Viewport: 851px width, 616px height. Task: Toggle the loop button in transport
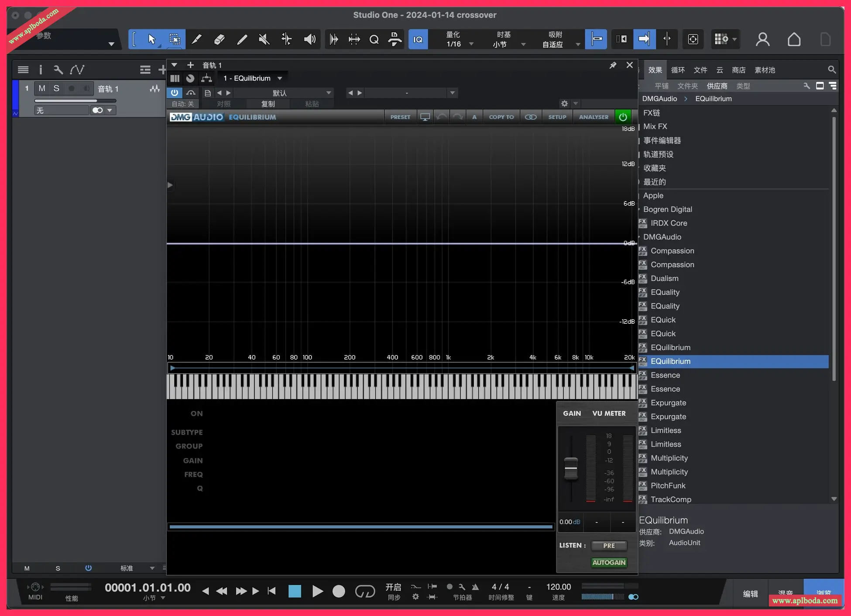point(365,591)
